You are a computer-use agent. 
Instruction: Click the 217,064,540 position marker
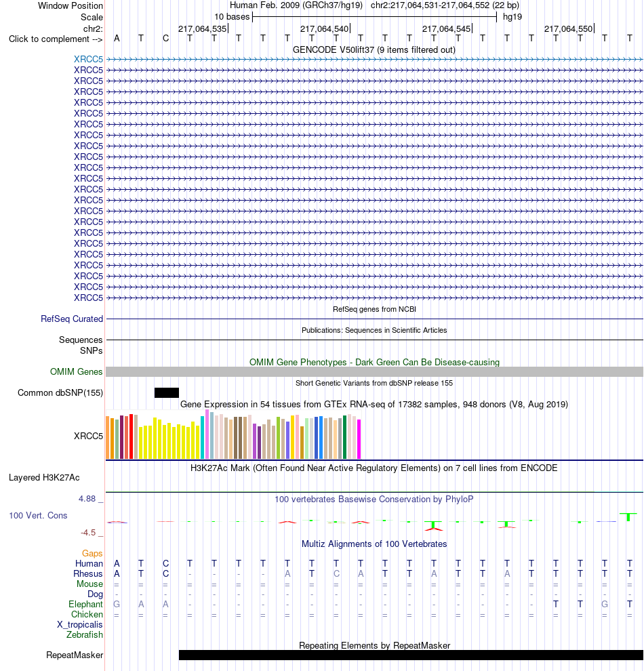pos(325,28)
